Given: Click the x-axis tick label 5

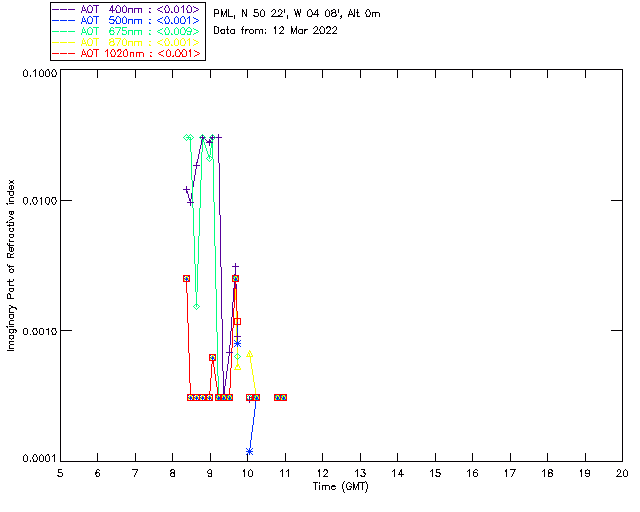Looking at the screenshot, I should (x=60, y=473).
